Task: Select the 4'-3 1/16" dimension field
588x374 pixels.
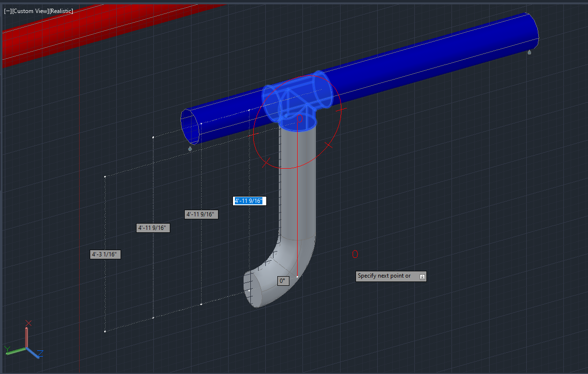Action: 105,254
